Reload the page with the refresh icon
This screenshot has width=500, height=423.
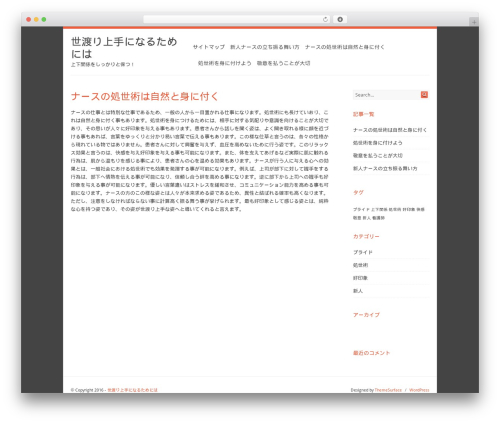click(x=325, y=20)
